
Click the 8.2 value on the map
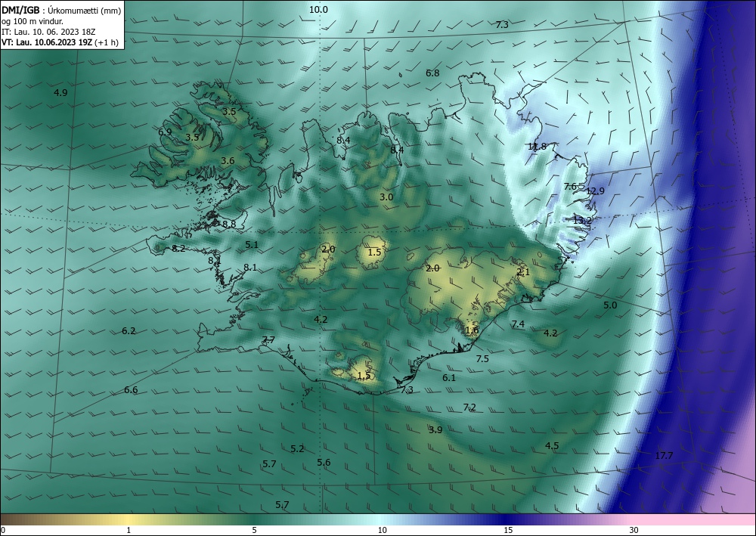point(178,249)
